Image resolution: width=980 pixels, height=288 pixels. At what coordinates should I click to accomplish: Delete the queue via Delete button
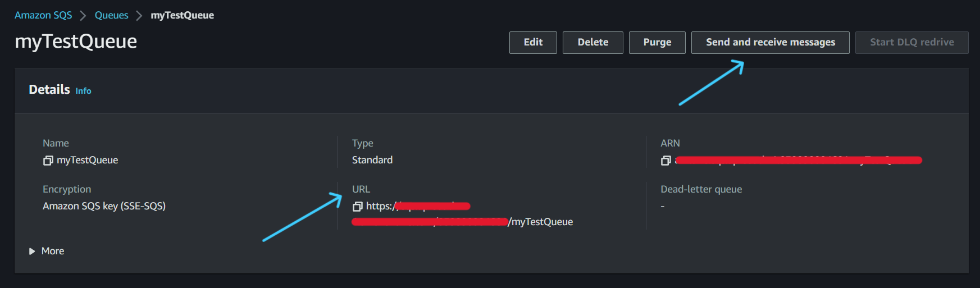(592, 43)
